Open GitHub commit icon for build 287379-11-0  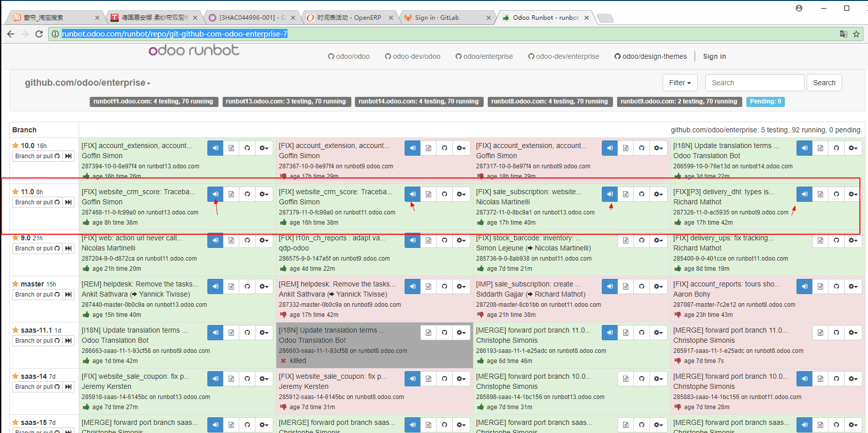(x=444, y=194)
